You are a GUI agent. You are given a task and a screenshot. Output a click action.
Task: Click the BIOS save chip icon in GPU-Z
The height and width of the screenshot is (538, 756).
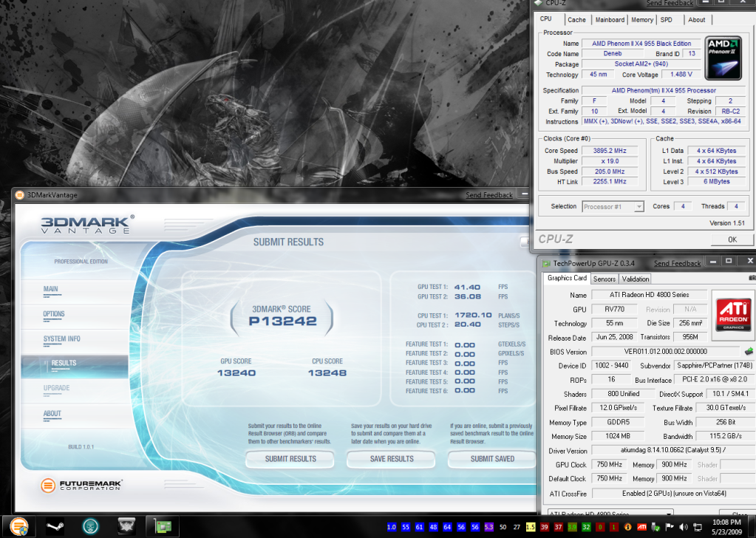[747, 351]
